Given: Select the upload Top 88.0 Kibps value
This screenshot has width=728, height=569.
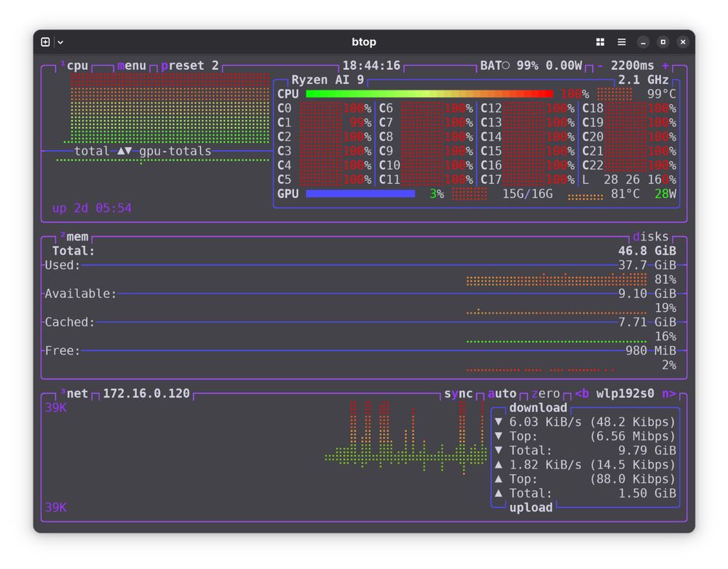Looking at the screenshot, I should (x=633, y=479).
